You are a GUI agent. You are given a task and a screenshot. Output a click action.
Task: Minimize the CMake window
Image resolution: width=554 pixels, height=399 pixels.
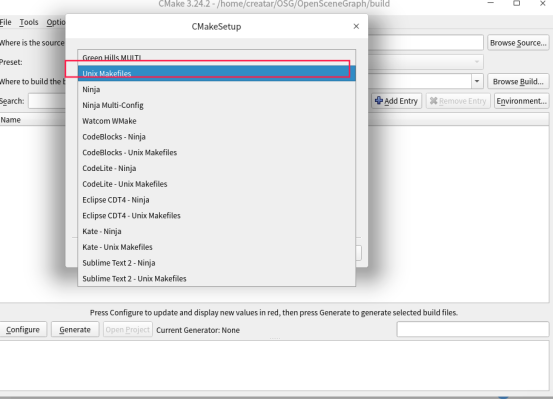click(490, 3)
